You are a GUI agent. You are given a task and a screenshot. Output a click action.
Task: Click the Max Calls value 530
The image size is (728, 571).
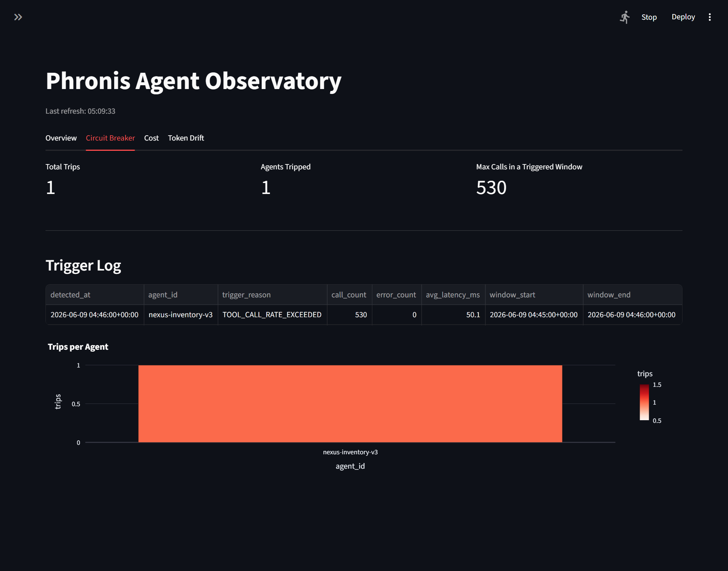(491, 188)
